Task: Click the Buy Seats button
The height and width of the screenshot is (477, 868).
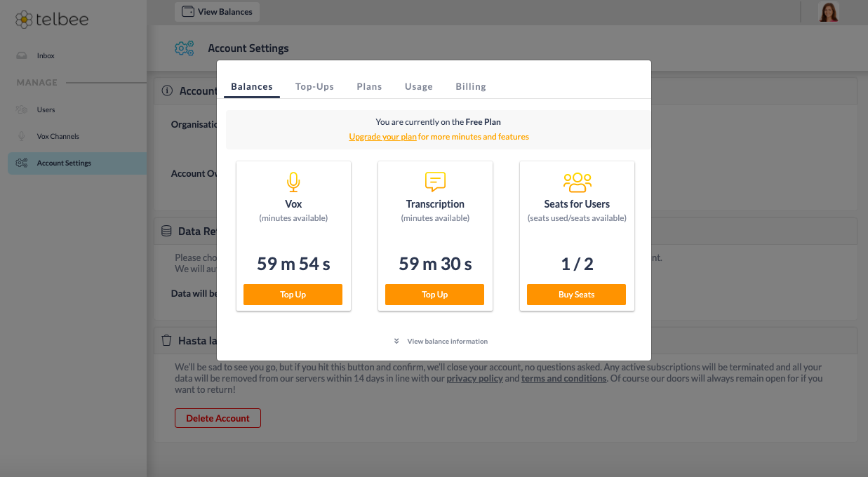Action: [x=576, y=295]
